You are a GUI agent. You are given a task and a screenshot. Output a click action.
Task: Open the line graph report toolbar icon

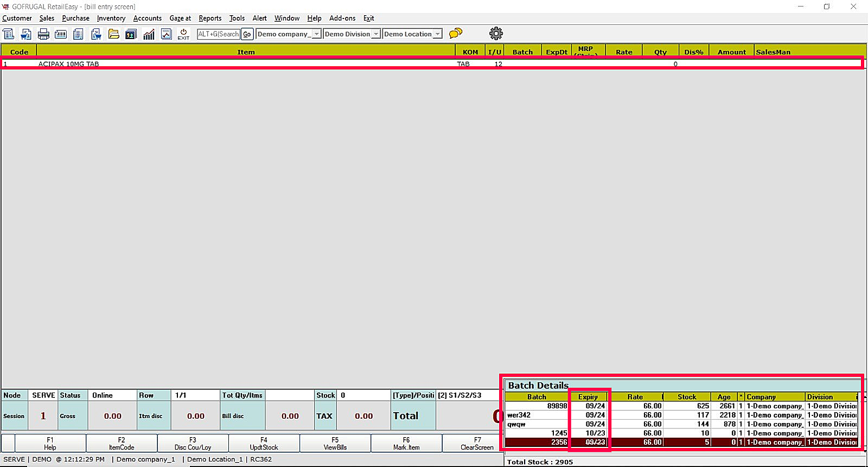point(167,34)
